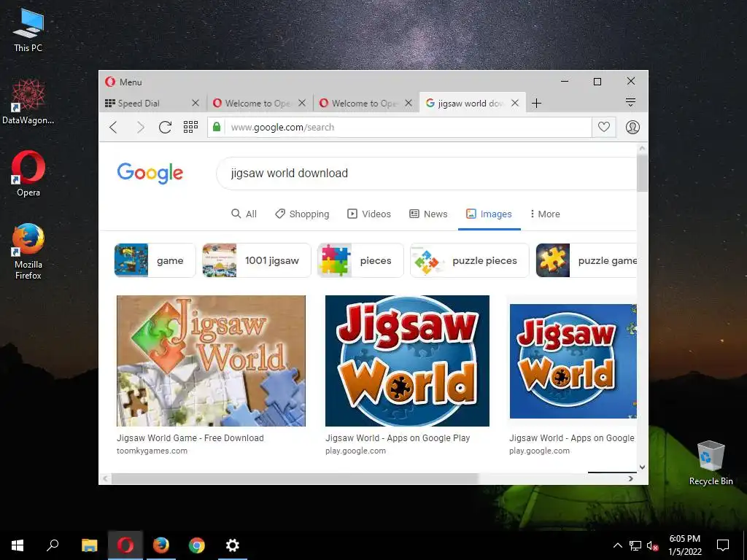Screen dimensions: 747x560
Task: Open muted volume tray icon
Action: (x=652, y=545)
